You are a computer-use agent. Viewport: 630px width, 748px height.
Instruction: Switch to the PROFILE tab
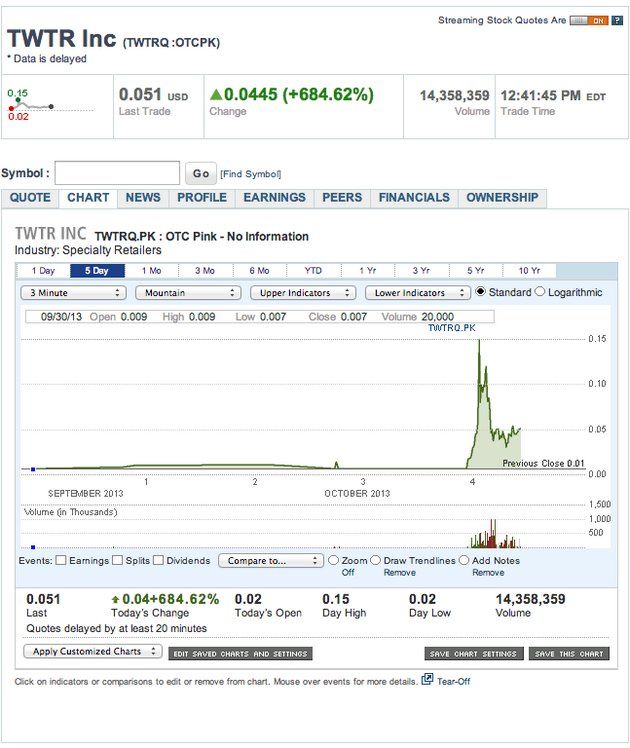click(x=202, y=197)
